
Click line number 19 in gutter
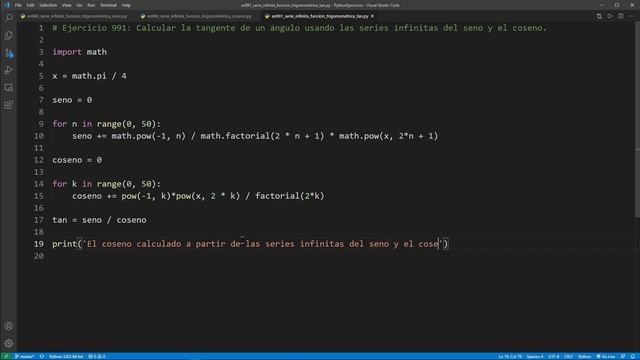point(39,244)
